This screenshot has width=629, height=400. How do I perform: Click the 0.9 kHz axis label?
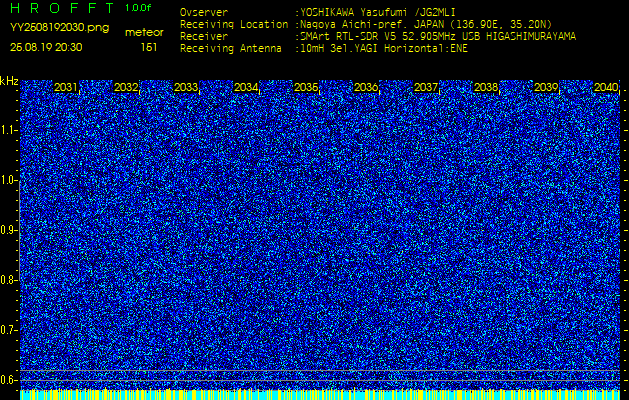(x=8, y=230)
